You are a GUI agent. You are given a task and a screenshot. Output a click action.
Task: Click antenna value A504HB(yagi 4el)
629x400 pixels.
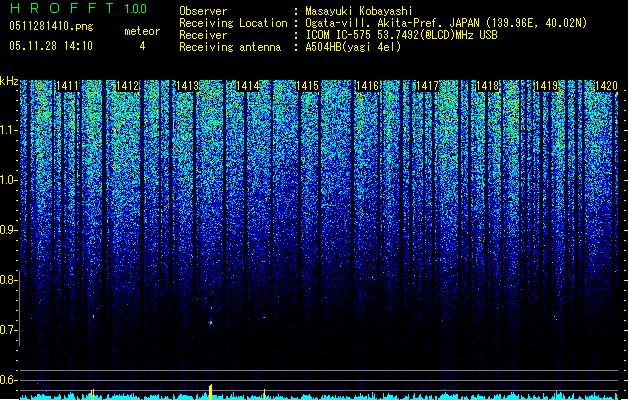click(x=353, y=47)
